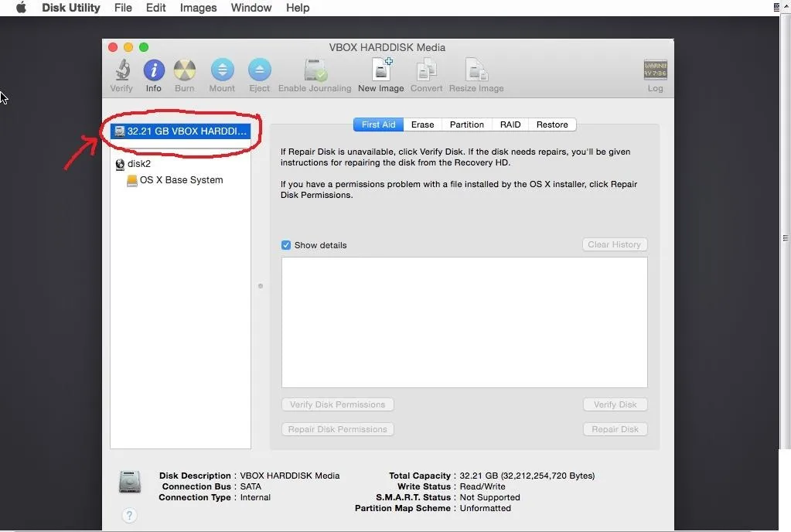Click the Burn toolbar icon
This screenshot has height=532, width=791.
click(x=185, y=70)
